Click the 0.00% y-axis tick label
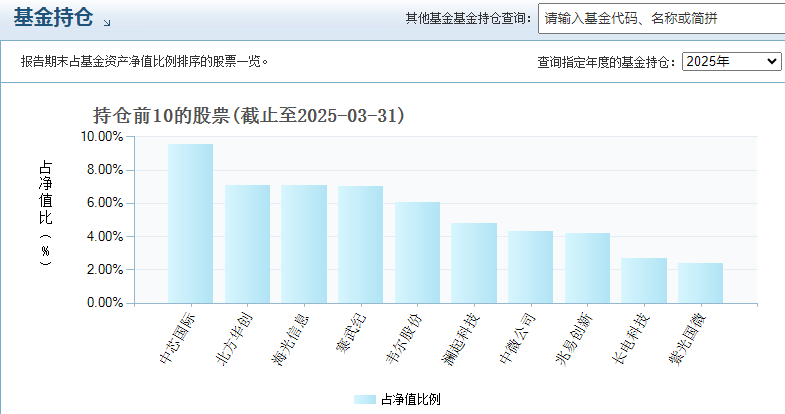 click(x=105, y=302)
